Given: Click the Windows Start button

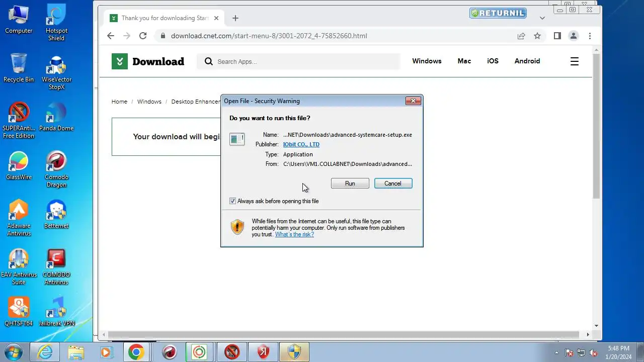Looking at the screenshot, I should pos(14,352).
